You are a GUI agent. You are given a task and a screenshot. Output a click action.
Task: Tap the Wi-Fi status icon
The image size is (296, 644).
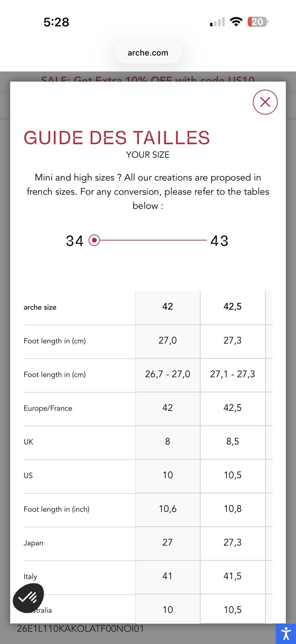point(236,22)
